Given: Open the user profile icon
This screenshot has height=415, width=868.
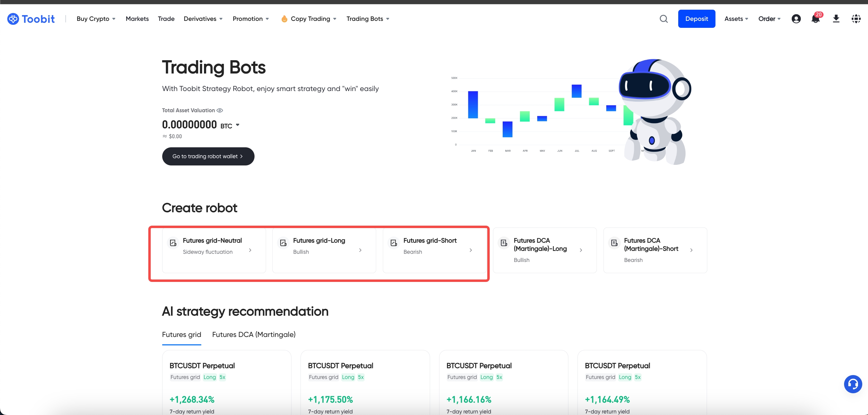Looking at the screenshot, I should [x=796, y=19].
